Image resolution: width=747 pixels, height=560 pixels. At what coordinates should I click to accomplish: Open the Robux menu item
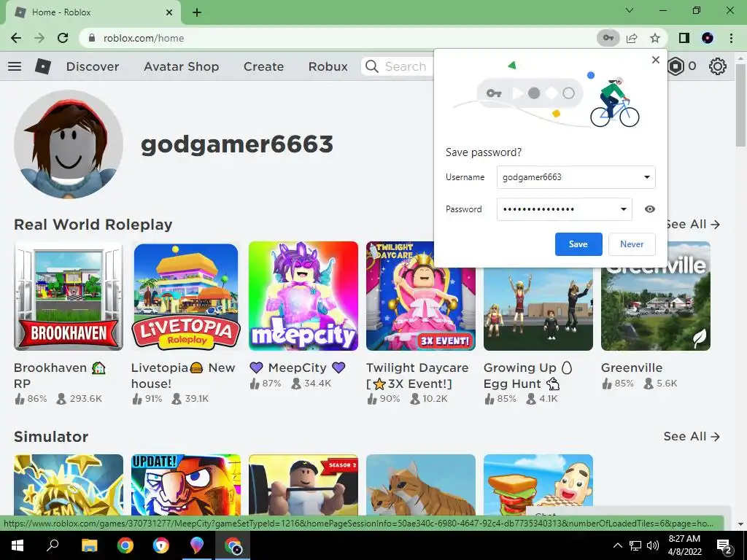tap(328, 66)
